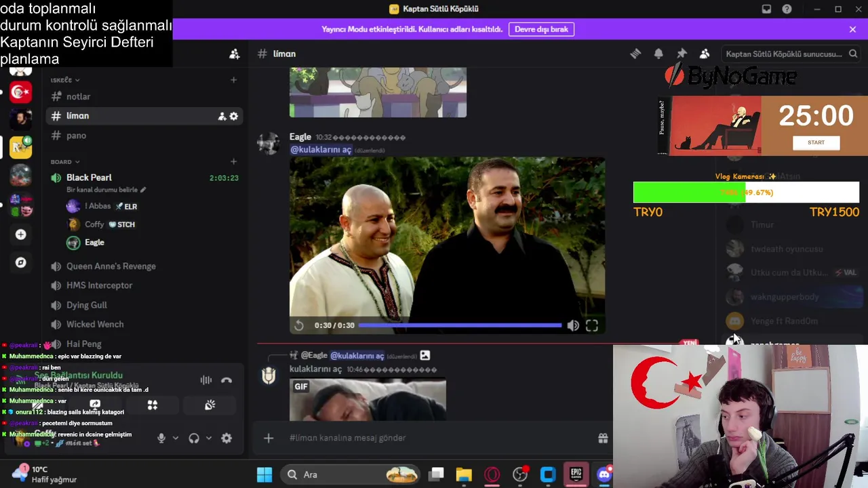868x488 pixels.
Task: Open pinned messages with the pin icon
Action: (682, 54)
